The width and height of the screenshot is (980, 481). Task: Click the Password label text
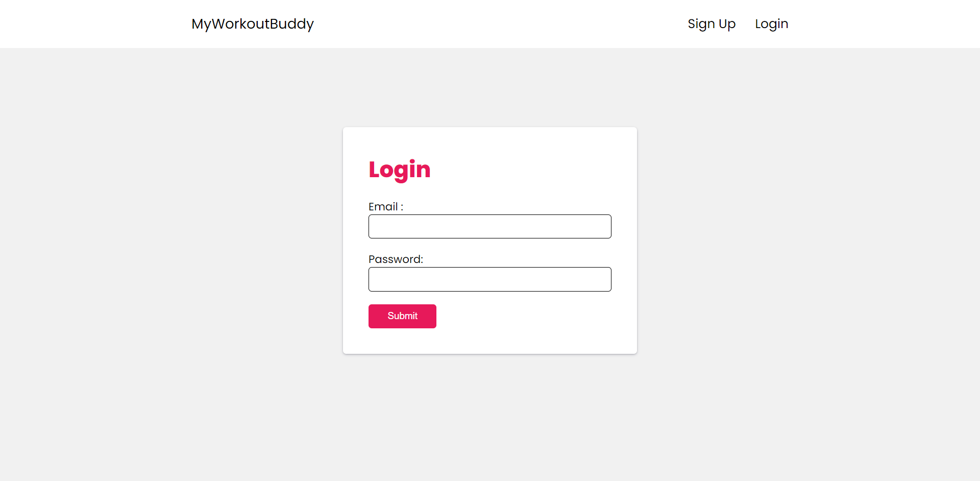[x=396, y=259]
